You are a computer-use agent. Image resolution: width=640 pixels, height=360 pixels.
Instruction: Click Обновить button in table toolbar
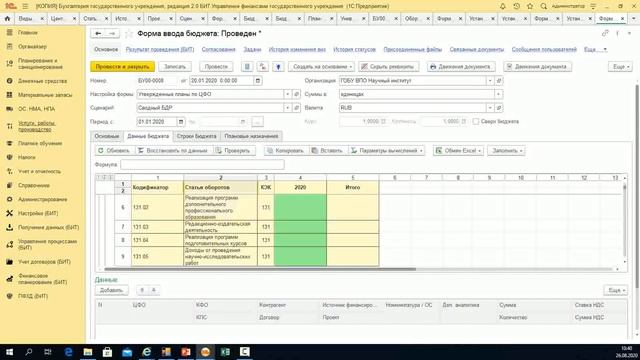(114, 151)
